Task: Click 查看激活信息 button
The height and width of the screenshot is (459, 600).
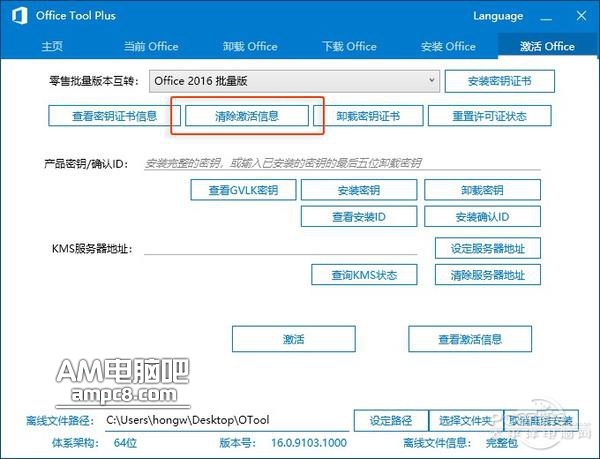Action: coord(470,339)
